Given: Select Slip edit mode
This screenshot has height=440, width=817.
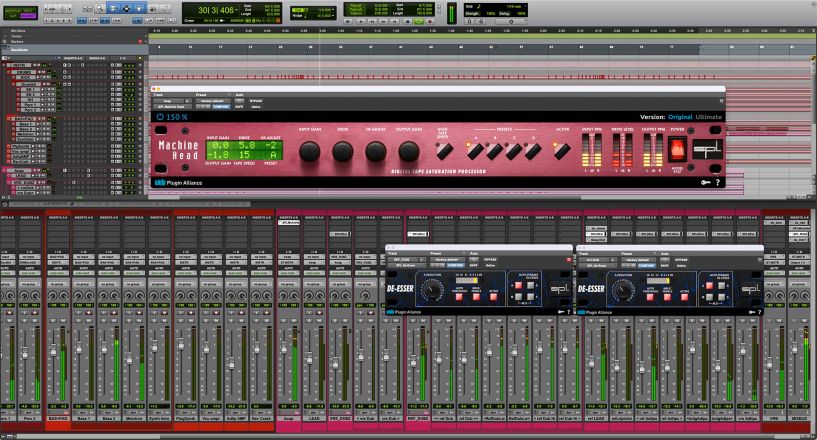Looking at the screenshot, I should (11, 16).
